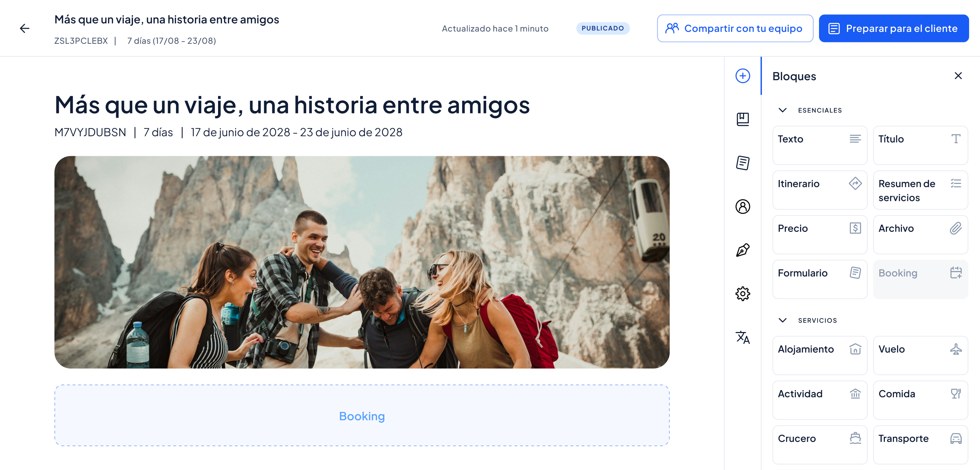Click the back arrow icon
Image resolution: width=980 pixels, height=470 pixels.
coord(25,28)
